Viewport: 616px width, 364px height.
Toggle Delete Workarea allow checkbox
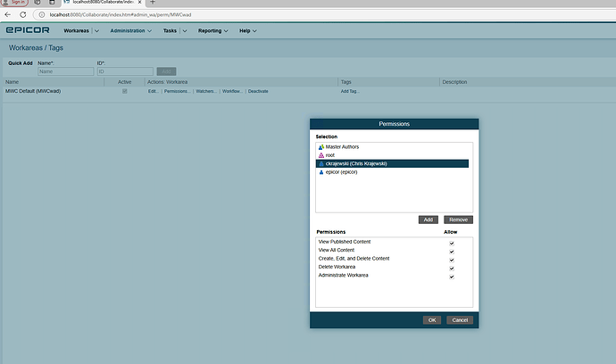452,269
